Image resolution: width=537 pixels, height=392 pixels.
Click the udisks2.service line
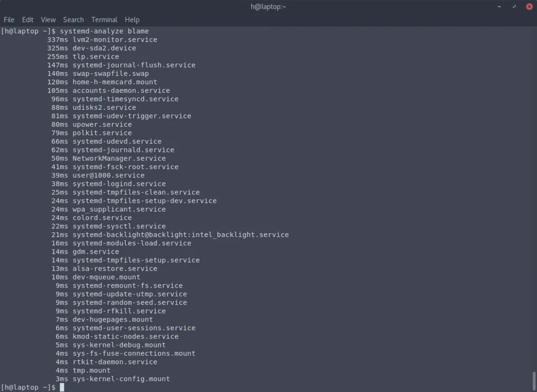94,107
